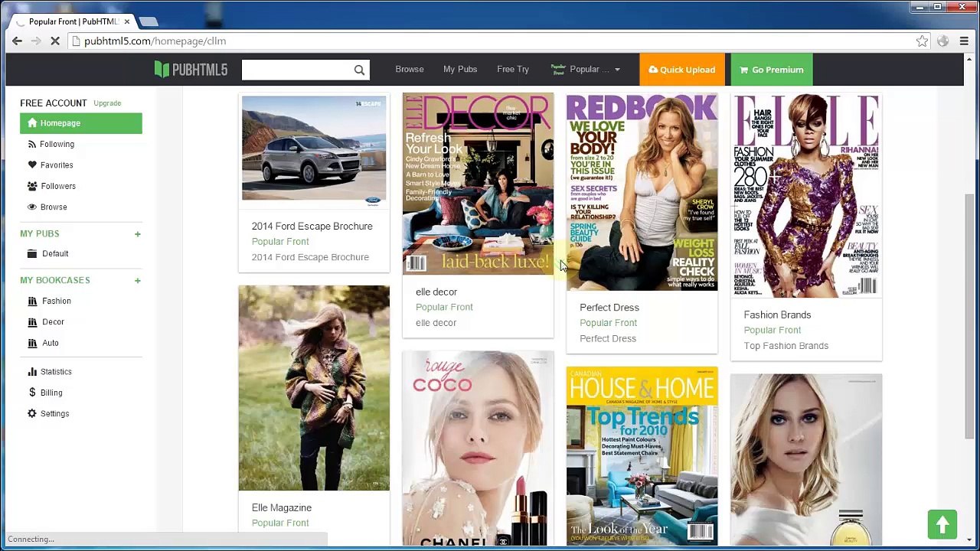
Task: Open the Fashion Brands title link
Action: tap(777, 315)
